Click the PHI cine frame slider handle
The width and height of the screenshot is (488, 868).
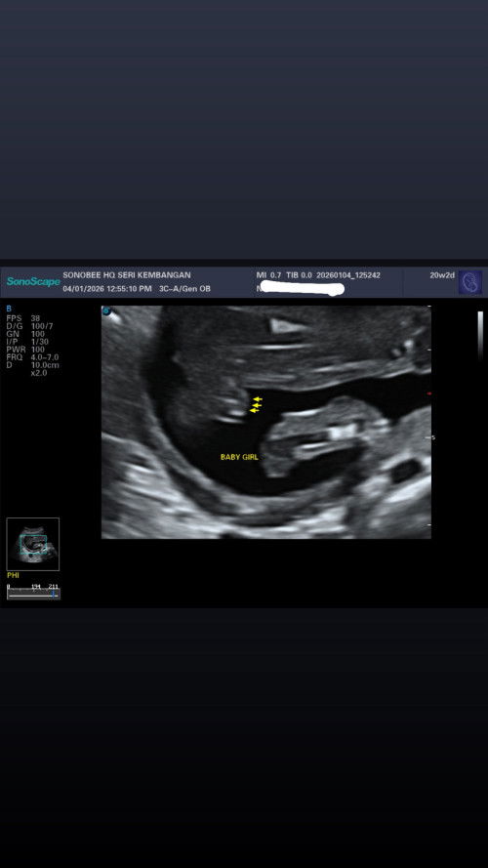click(53, 594)
